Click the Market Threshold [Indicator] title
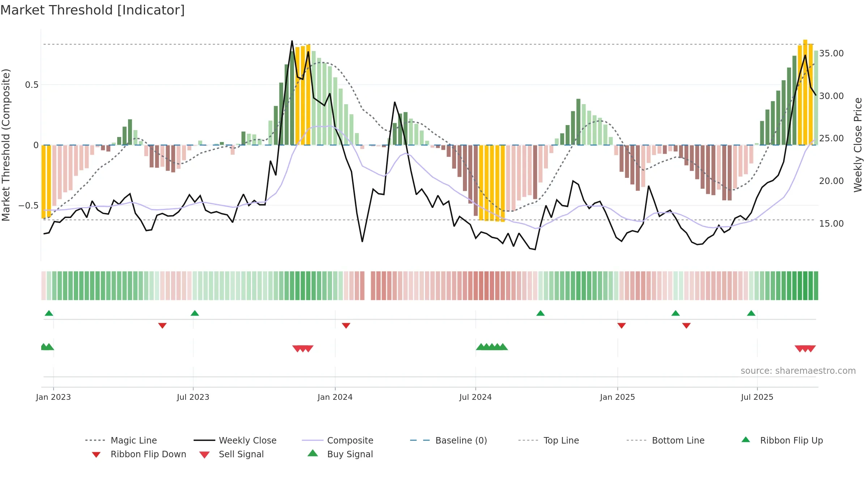 93,10
